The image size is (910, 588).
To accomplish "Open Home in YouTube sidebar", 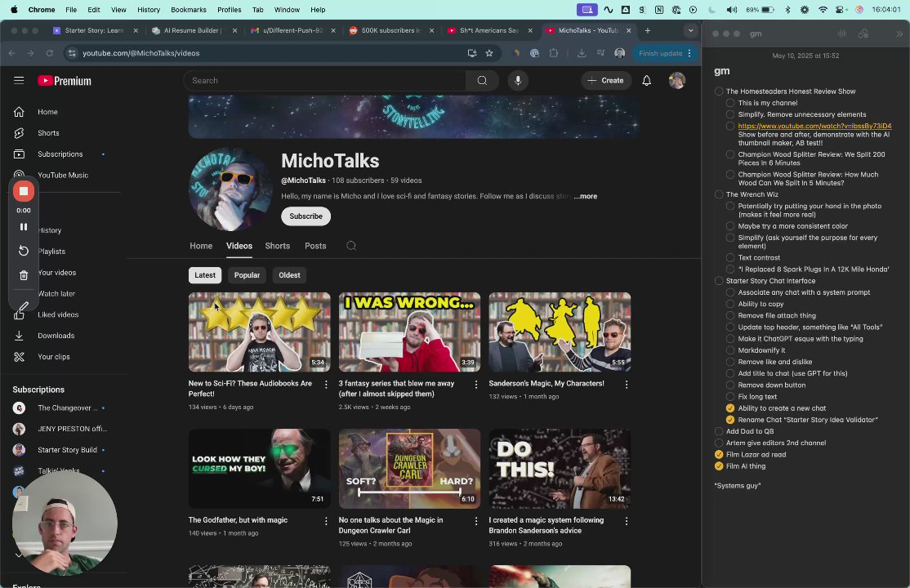I will coord(47,112).
